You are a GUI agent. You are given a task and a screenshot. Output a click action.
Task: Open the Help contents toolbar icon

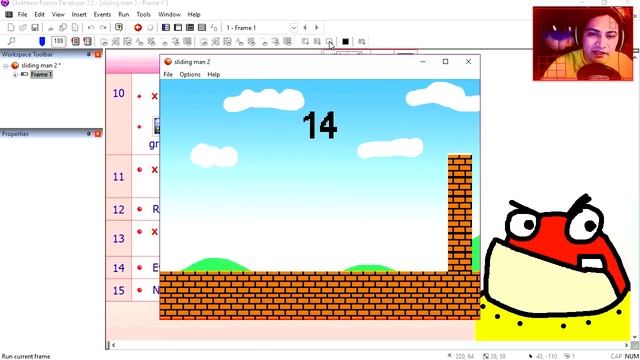coord(119,27)
